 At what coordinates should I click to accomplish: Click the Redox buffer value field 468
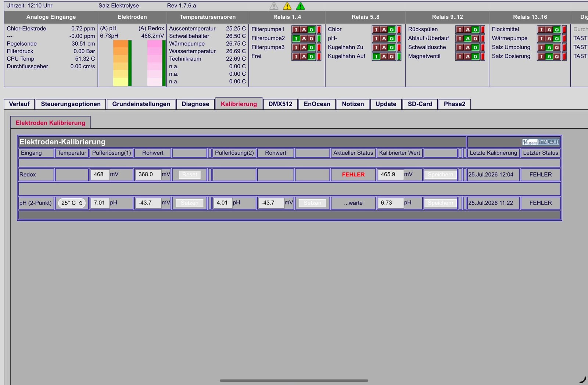point(100,174)
